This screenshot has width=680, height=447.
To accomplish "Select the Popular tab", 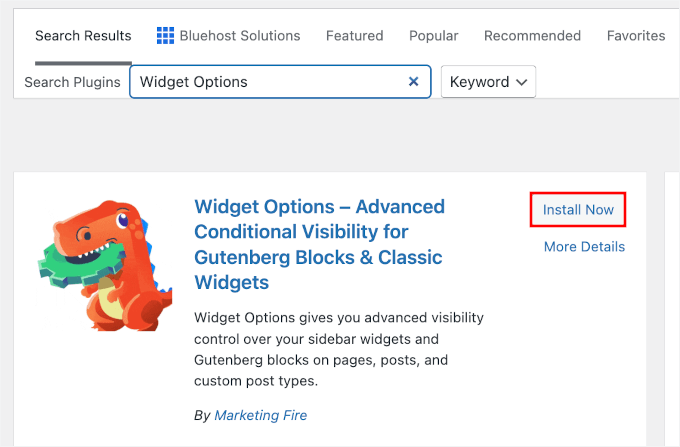I will (x=433, y=36).
